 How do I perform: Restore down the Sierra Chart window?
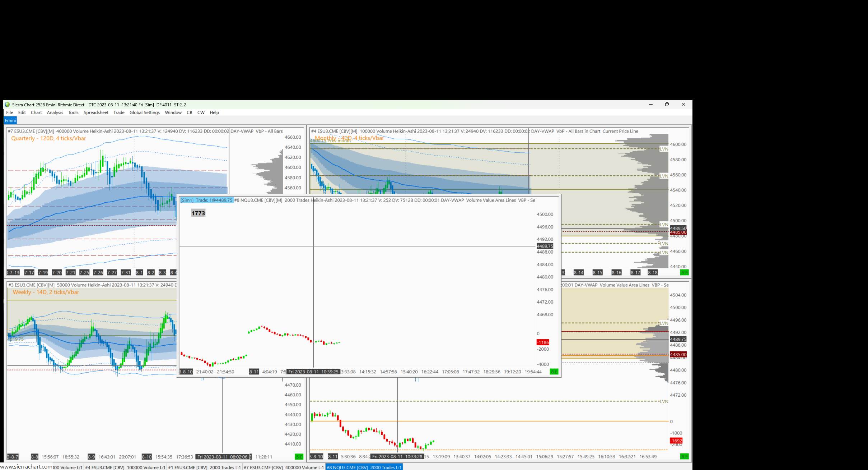[667, 105]
